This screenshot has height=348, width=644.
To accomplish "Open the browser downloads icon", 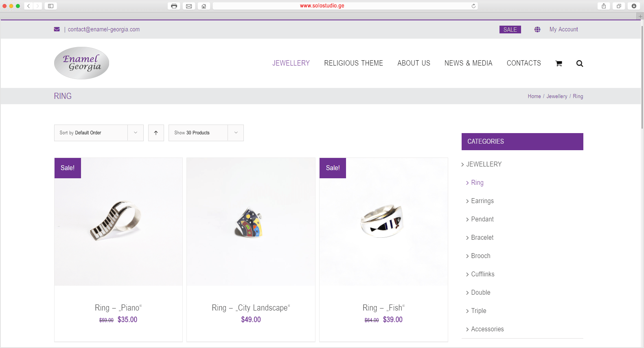I will point(634,6).
